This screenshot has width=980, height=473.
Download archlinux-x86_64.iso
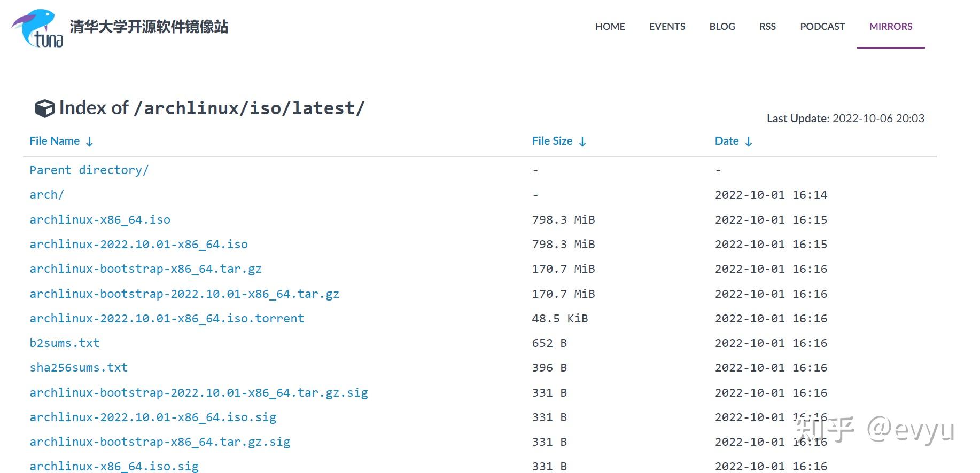[x=100, y=220]
